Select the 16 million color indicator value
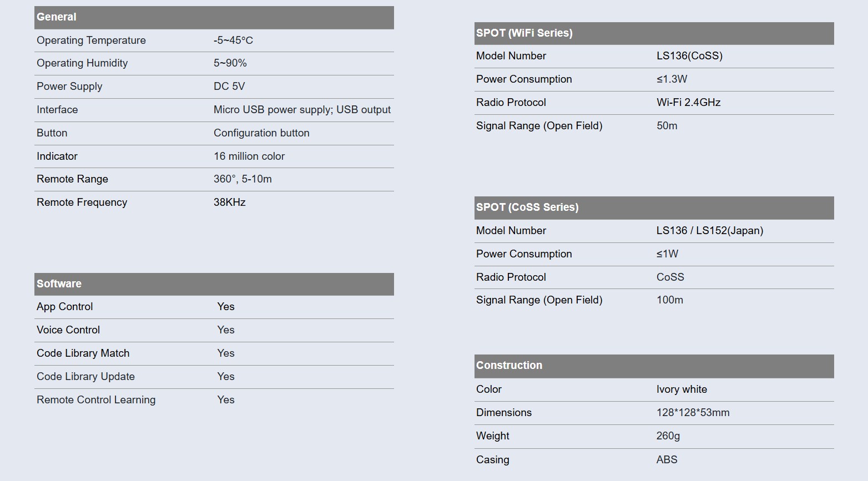This screenshot has height=481, width=868. coord(249,156)
